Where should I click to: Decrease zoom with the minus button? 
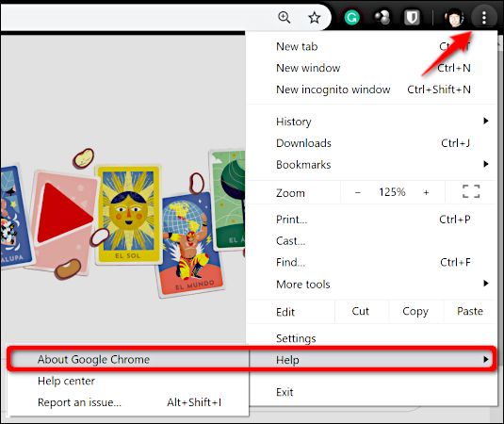tap(358, 192)
